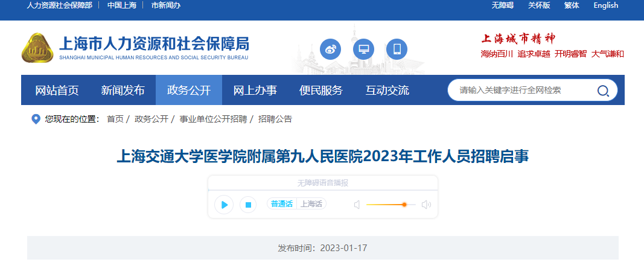Click the 上海城市精神 red calligraphy text
This screenshot has width=644, height=265.
[x=518, y=39]
